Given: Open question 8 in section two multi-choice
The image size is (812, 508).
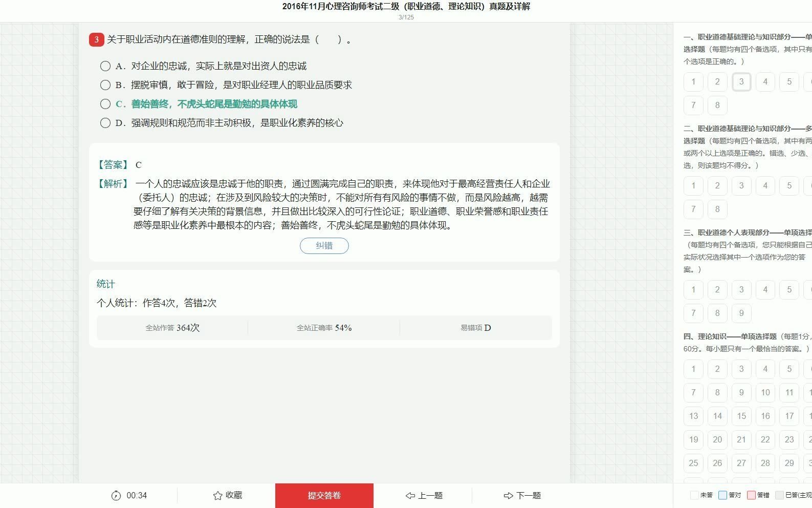Looking at the screenshot, I should click(x=717, y=209).
